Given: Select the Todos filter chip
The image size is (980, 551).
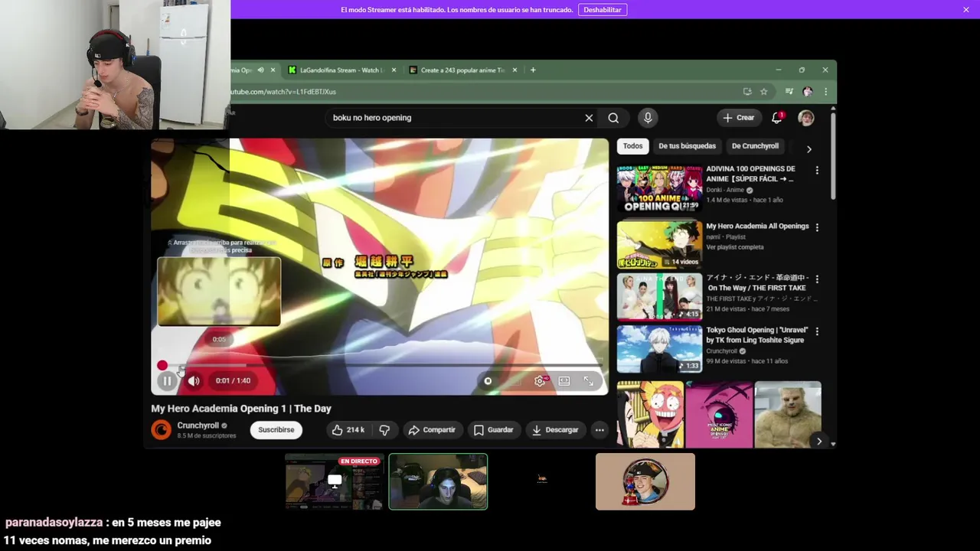Looking at the screenshot, I should (632, 146).
